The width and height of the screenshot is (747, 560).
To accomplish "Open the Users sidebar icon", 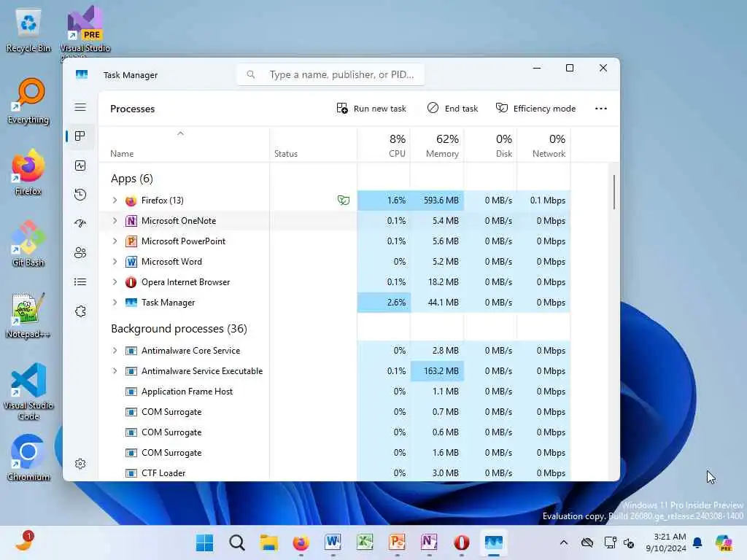I will (x=80, y=252).
